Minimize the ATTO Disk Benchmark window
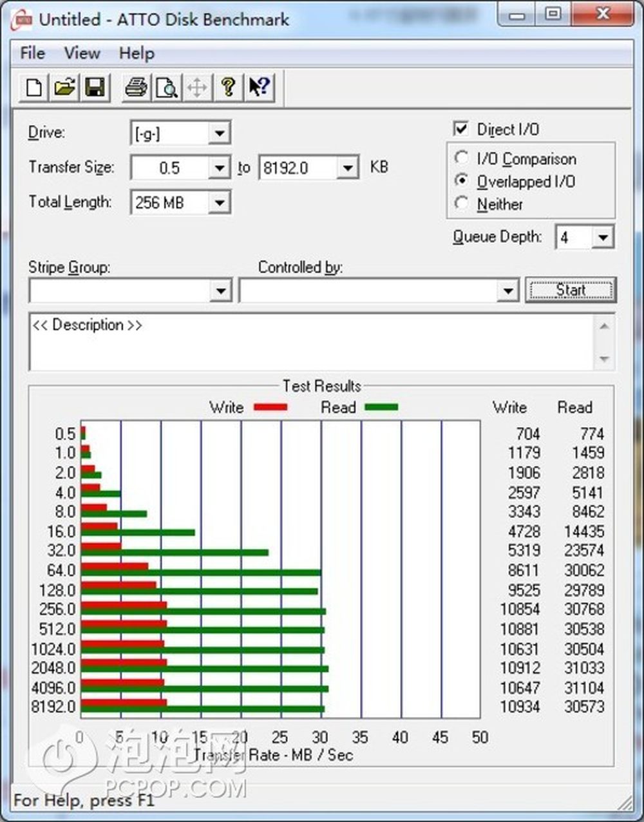Image resolution: width=644 pixels, height=822 pixels. click(x=516, y=15)
